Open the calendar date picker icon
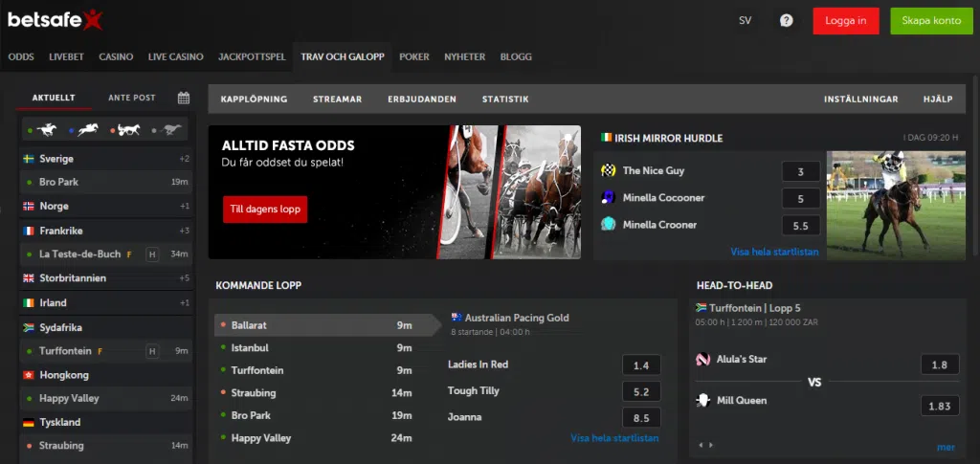The width and height of the screenshot is (980, 464). (183, 98)
